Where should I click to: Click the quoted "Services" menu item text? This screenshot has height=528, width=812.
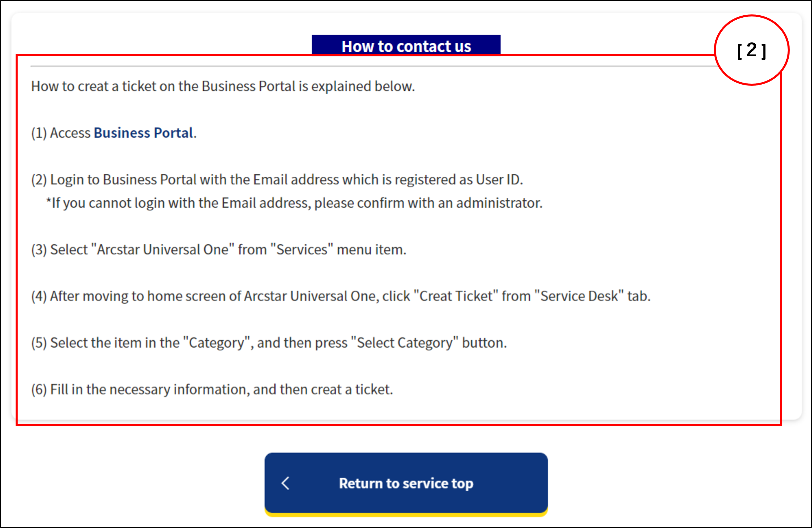point(302,249)
